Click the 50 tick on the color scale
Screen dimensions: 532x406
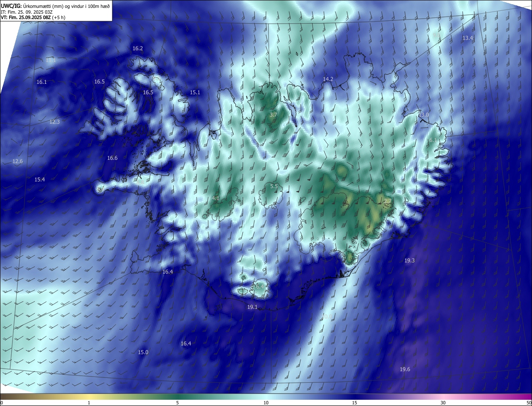click(529, 403)
